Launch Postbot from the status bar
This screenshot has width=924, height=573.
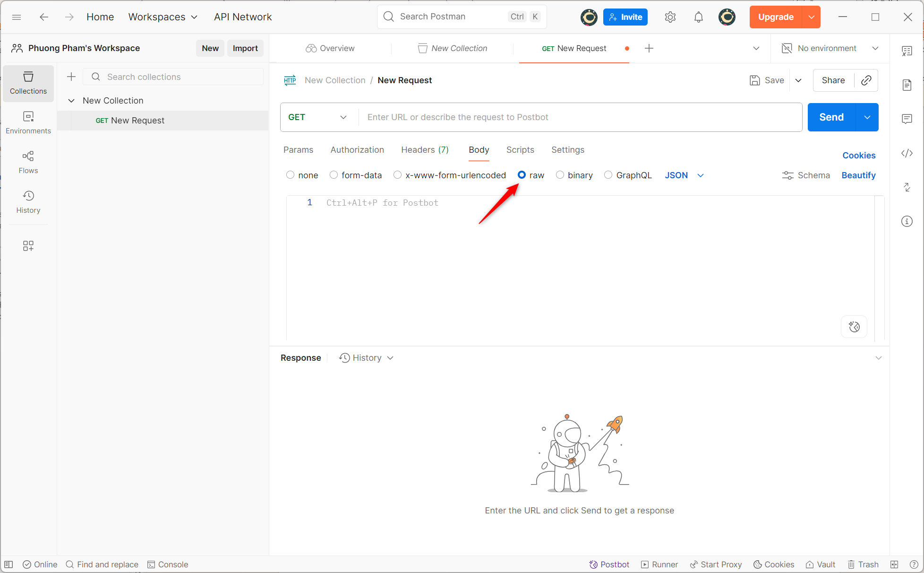click(609, 564)
